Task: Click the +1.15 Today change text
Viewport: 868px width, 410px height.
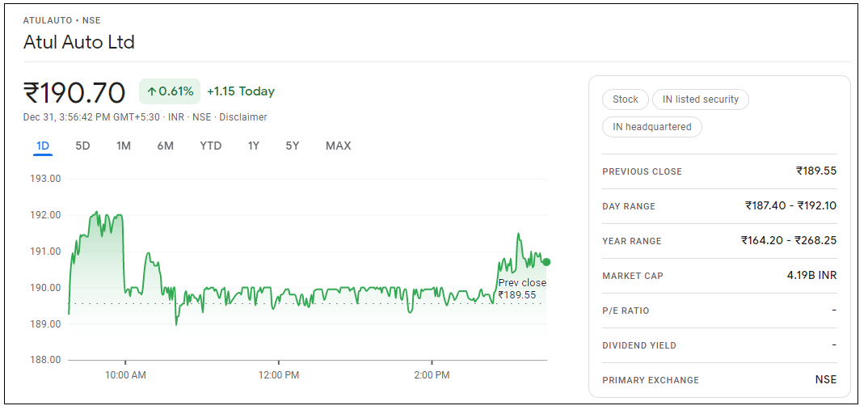Action: [x=241, y=91]
